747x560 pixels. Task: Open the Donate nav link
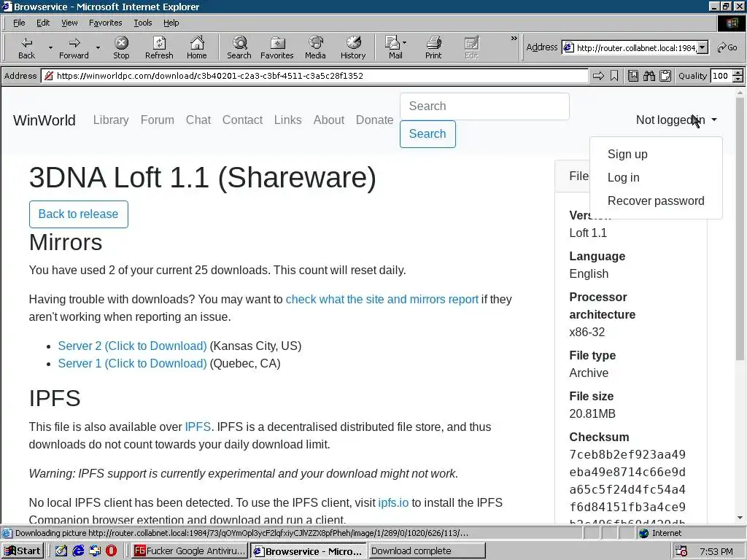coord(374,120)
